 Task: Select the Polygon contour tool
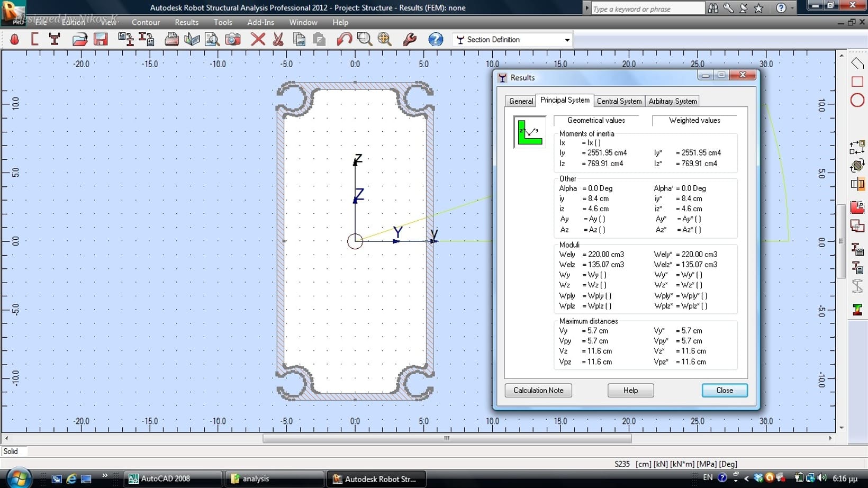(857, 64)
